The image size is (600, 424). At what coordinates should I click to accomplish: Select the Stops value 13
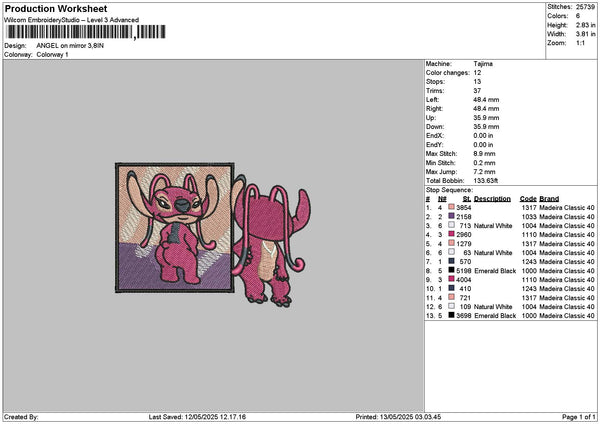pyautogui.click(x=477, y=82)
